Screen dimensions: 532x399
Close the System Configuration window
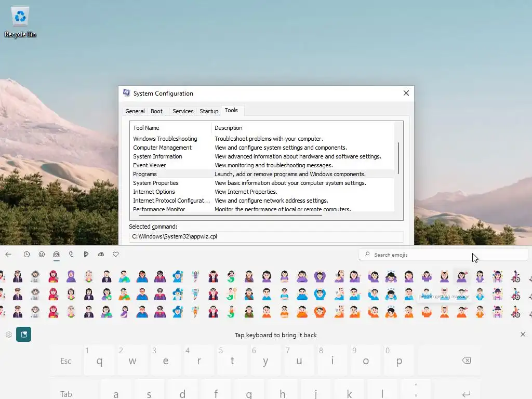pos(406,93)
